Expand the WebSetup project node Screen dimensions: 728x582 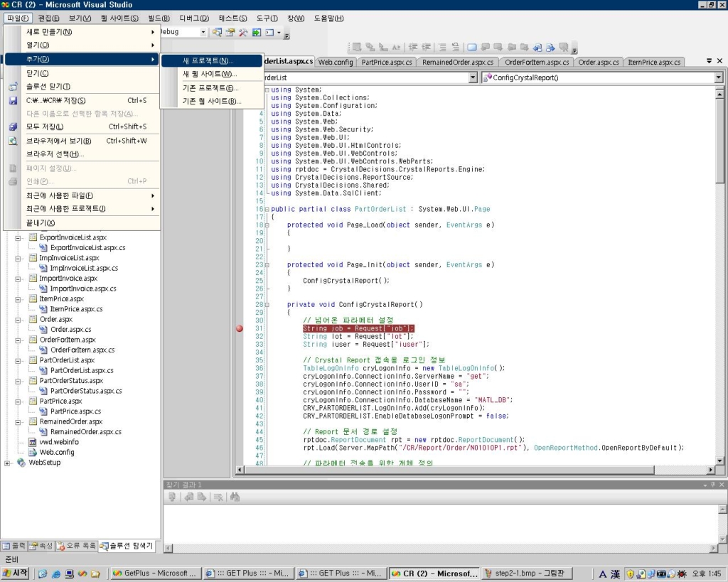[7, 463]
